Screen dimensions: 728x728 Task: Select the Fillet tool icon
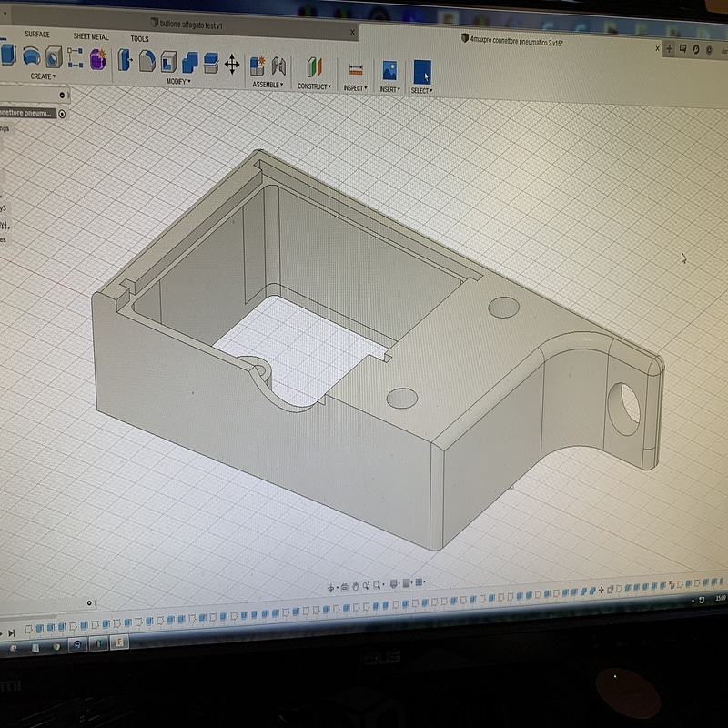point(147,61)
